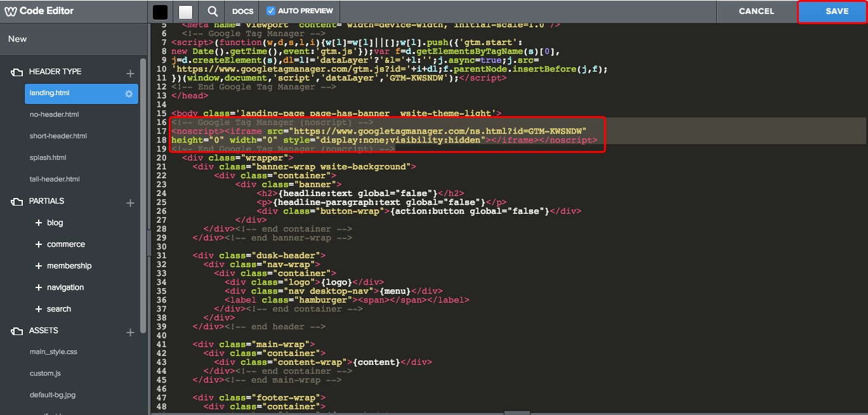Click the 'GTM-KWSNDW' script line
Image resolution: width=868 pixels, height=415 pixels.
tap(339, 78)
